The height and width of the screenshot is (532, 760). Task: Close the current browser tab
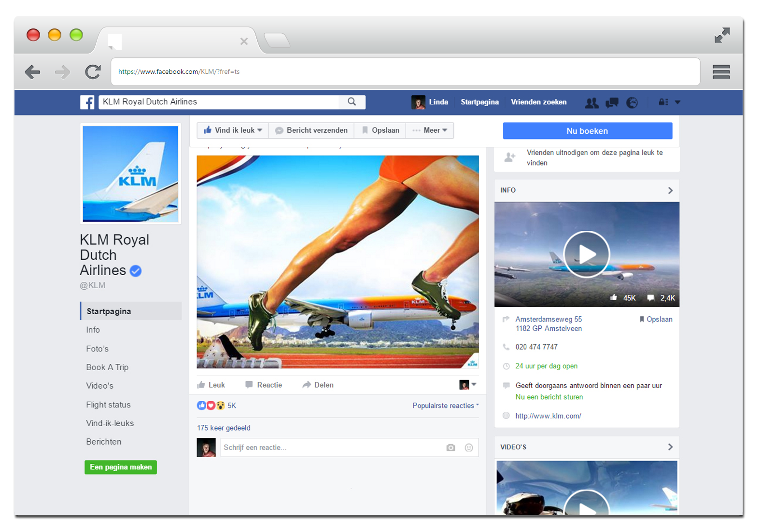click(244, 42)
